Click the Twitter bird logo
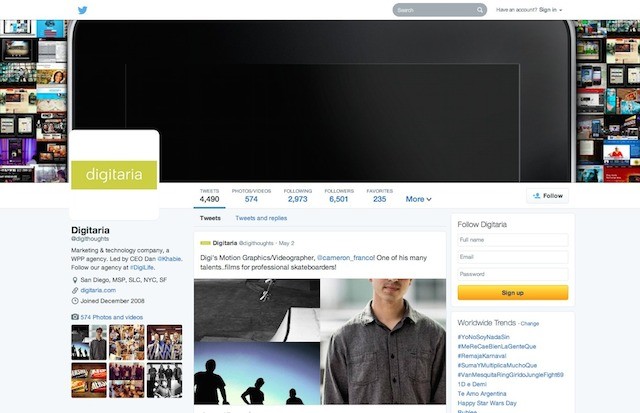640x413 pixels. (83, 10)
